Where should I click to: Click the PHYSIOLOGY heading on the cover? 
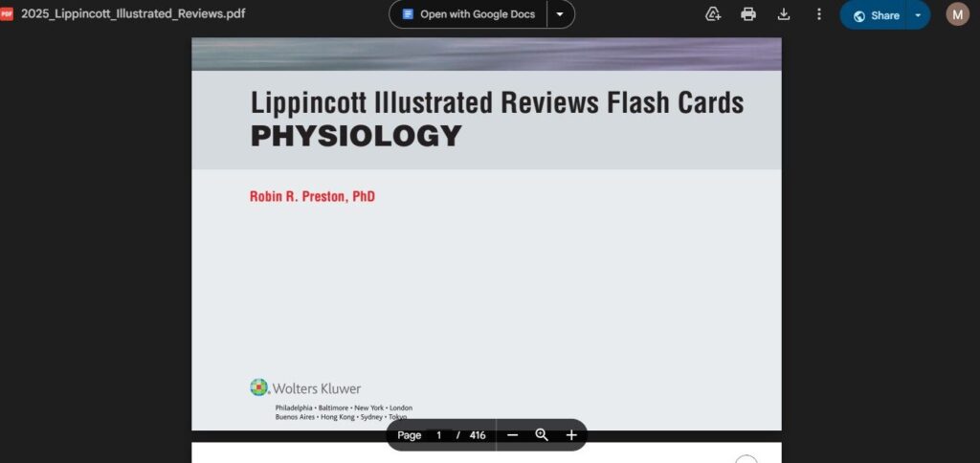[356, 136]
